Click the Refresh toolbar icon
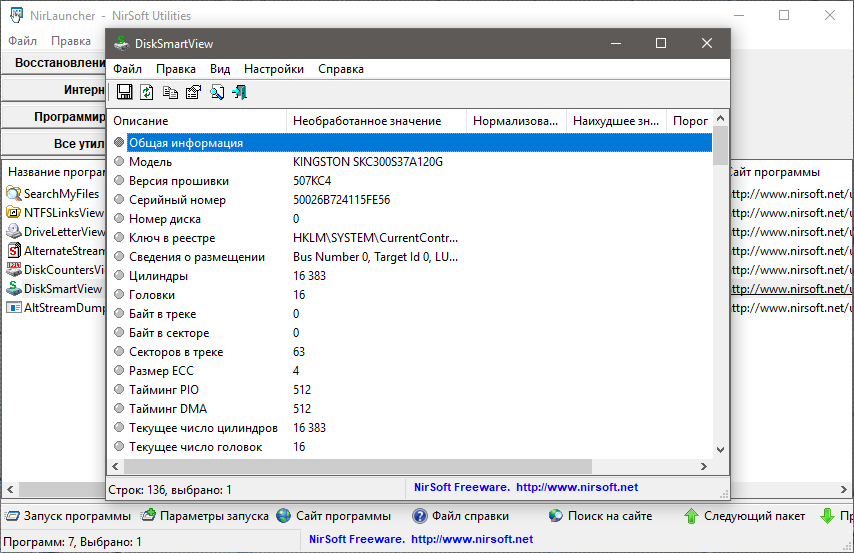Screen dimensions: 854x553 147,93
